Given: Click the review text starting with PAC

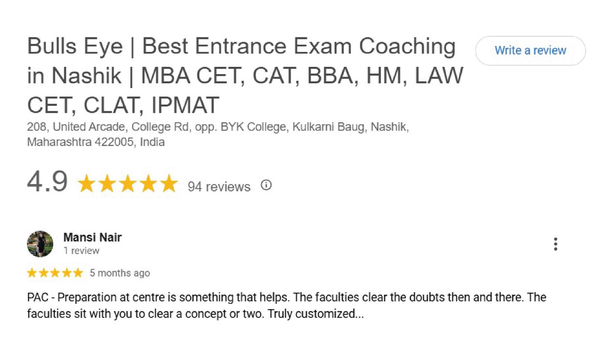Looking at the screenshot, I should 286,305.
